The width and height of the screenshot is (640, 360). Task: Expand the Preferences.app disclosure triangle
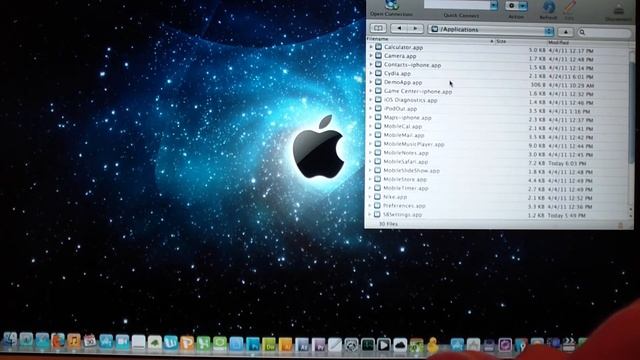(370, 205)
